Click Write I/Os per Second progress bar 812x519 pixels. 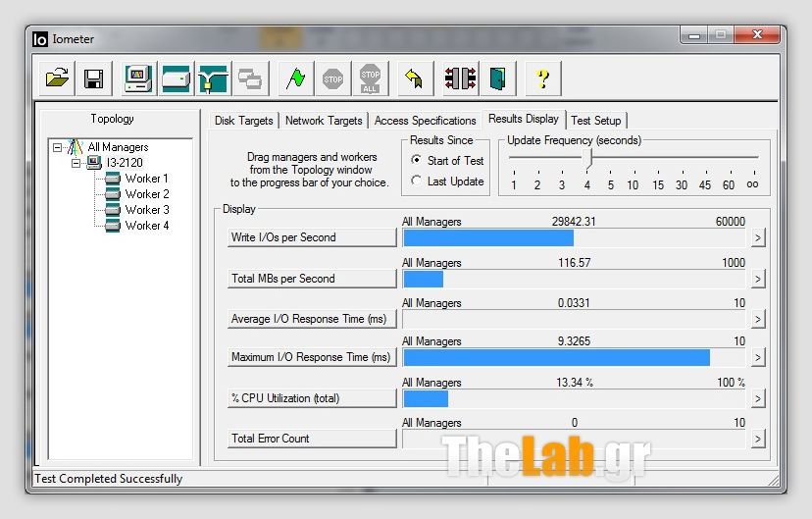click(574, 237)
